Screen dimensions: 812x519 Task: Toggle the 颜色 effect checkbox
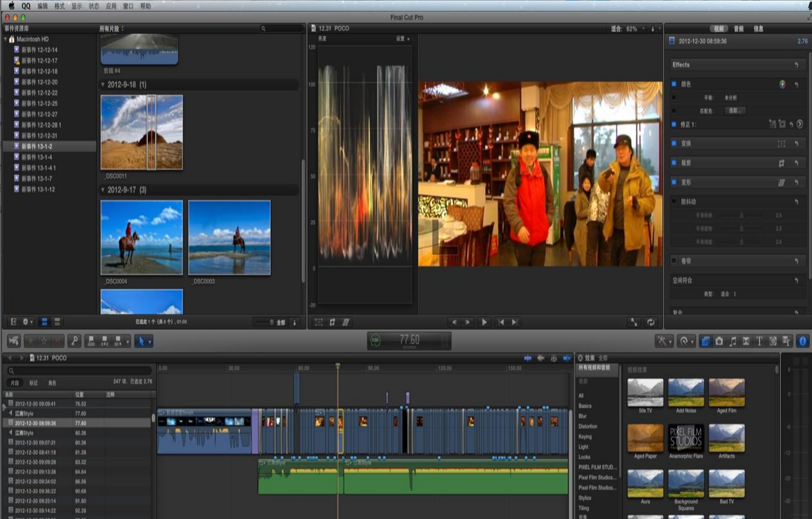coord(674,84)
